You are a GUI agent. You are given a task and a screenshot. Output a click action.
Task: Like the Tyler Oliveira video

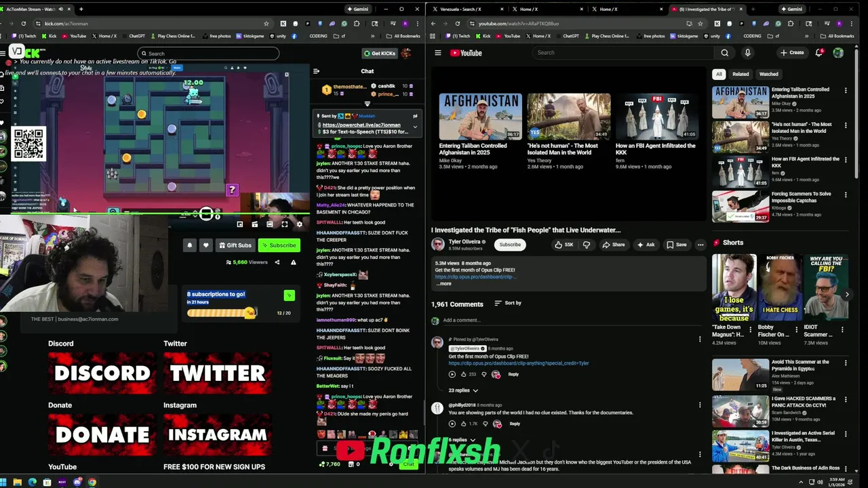(x=564, y=245)
